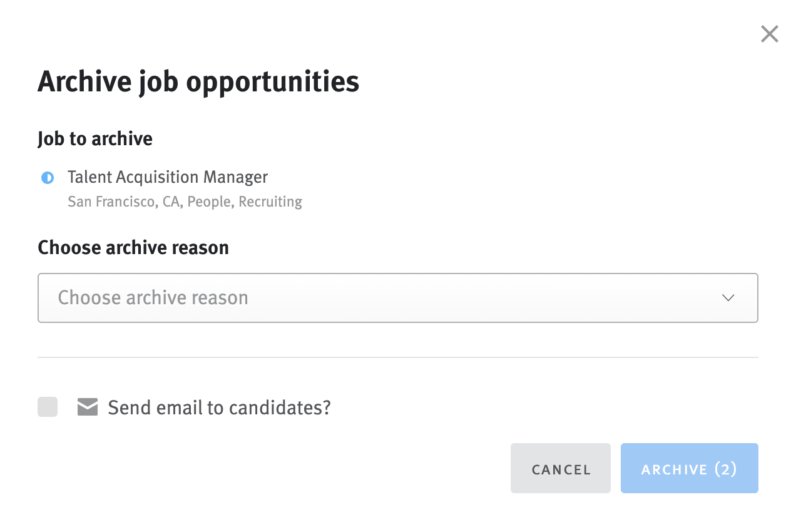This screenshot has width=796, height=532.
Task: Select the half-filled circle beside Talent Acquisition Manager
Action: point(47,178)
